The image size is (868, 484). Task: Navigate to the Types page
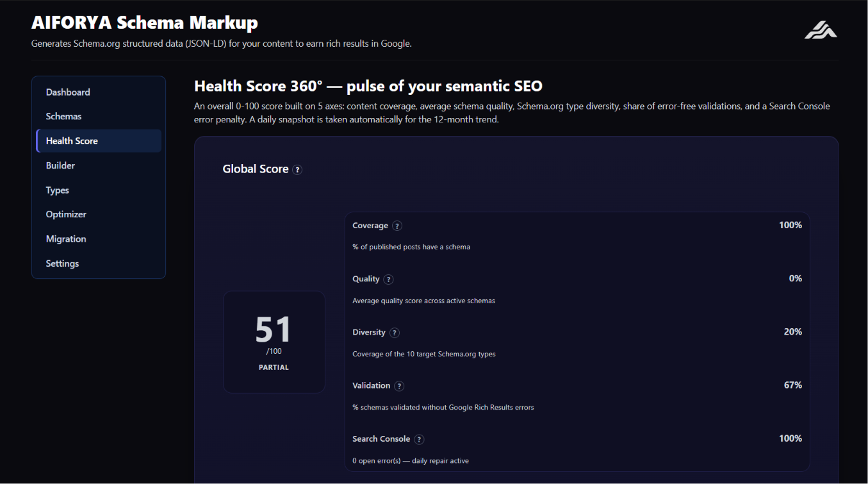(99, 190)
